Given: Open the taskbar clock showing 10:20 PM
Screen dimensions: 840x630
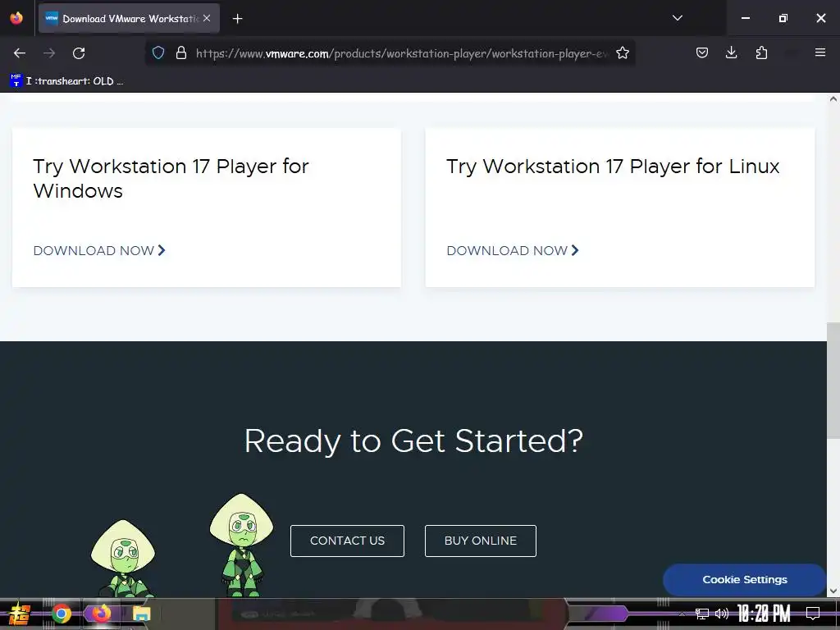Looking at the screenshot, I should pyautogui.click(x=764, y=614).
